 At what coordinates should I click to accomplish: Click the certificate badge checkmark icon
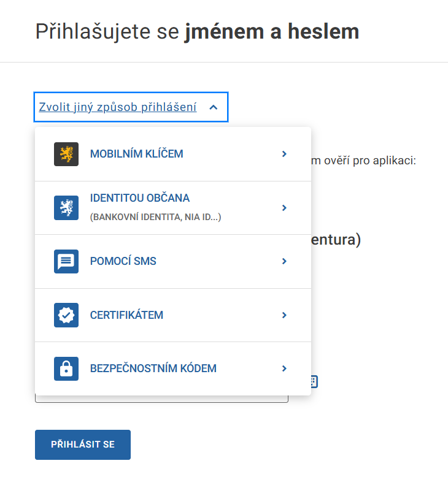66,315
